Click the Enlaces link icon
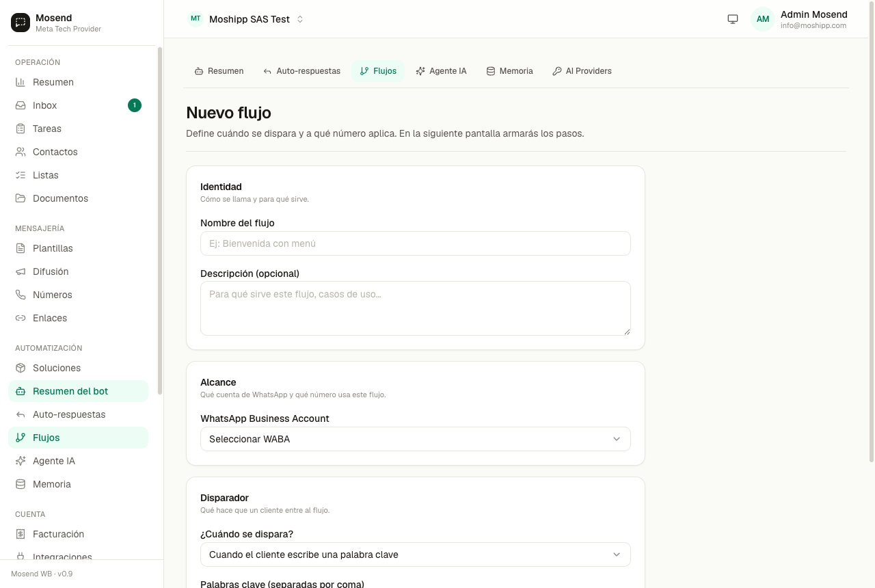Screen dimensions: 875x588 point(21,318)
